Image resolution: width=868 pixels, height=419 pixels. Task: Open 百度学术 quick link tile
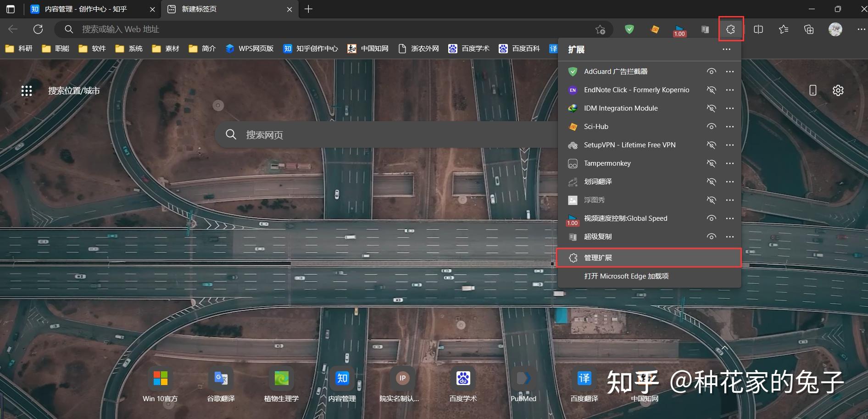[463, 385]
